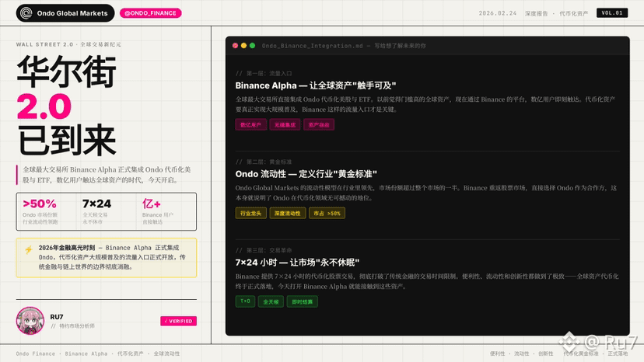Screen dimensions: 644x362
Task: Click the intro paragraph beside the pink bar
Action: pos(107,175)
